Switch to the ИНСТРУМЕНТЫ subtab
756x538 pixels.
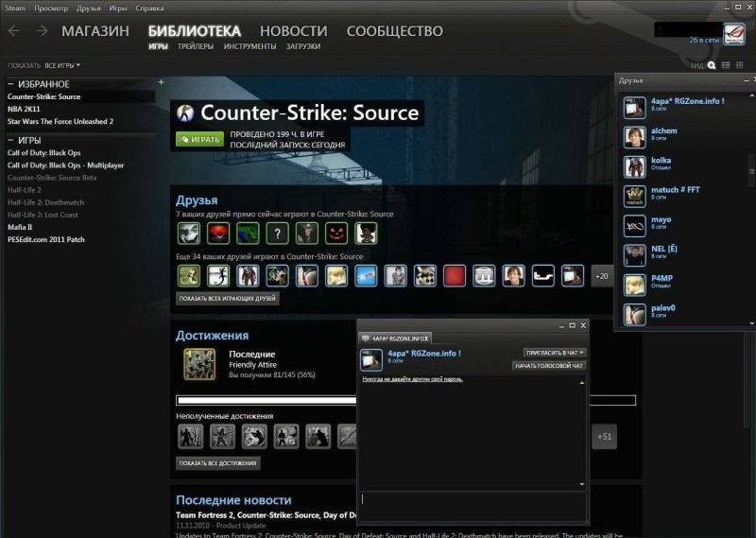249,46
